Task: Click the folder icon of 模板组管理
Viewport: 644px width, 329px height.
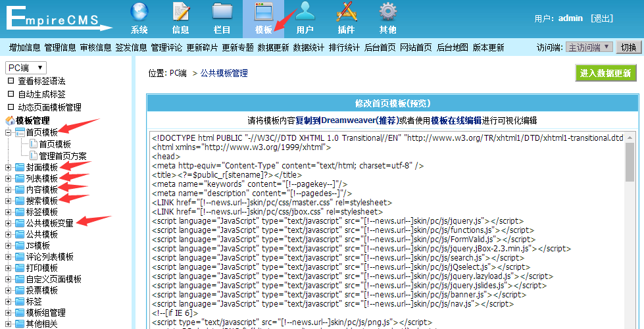Action: [x=19, y=313]
